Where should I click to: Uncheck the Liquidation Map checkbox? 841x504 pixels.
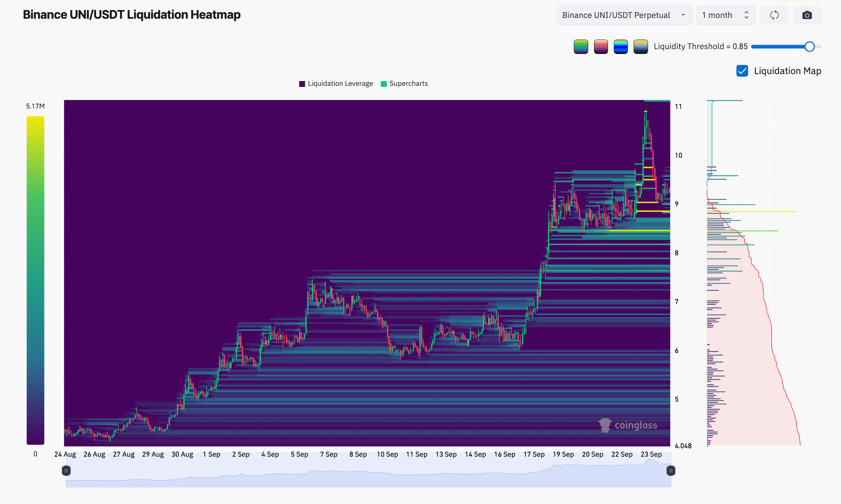point(742,71)
